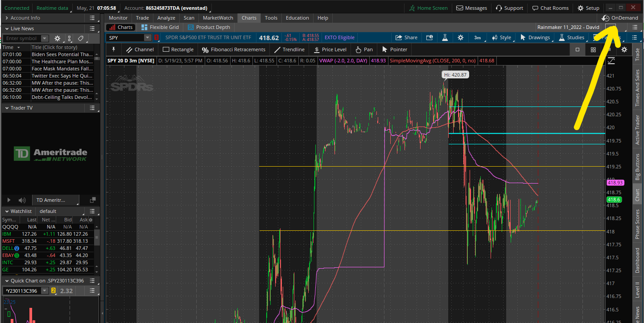The image size is (644, 323).
Task: Expand the Account Info panel
Action: (6, 18)
